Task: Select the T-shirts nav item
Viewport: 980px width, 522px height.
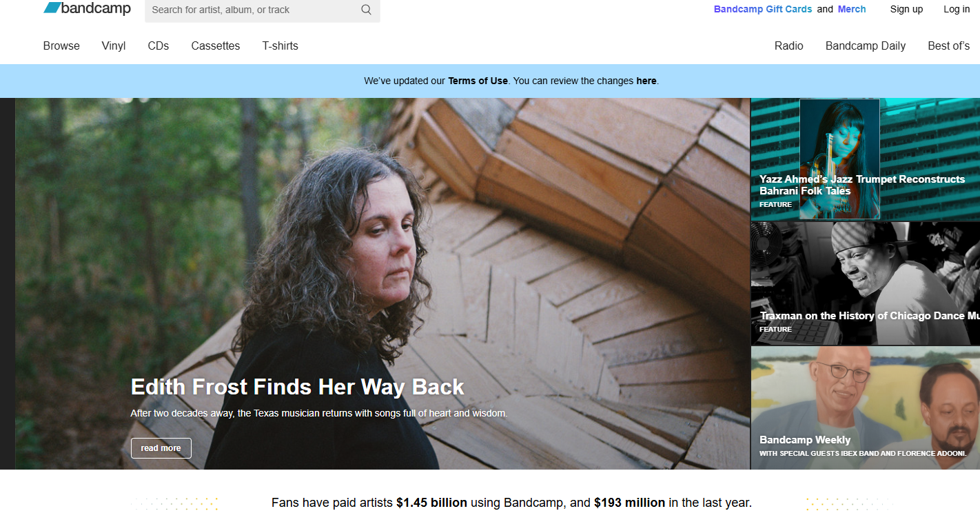Action: click(280, 46)
